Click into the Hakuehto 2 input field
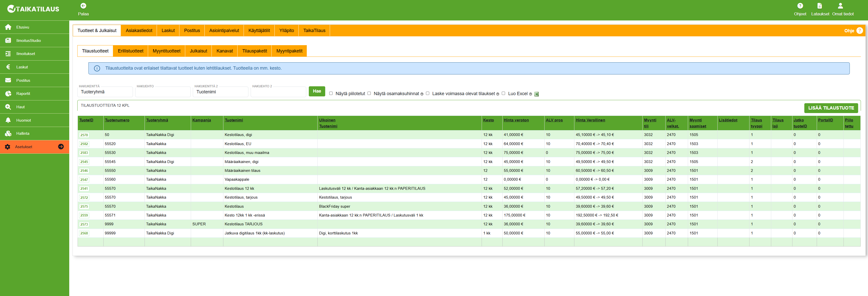 pyautogui.click(x=278, y=92)
